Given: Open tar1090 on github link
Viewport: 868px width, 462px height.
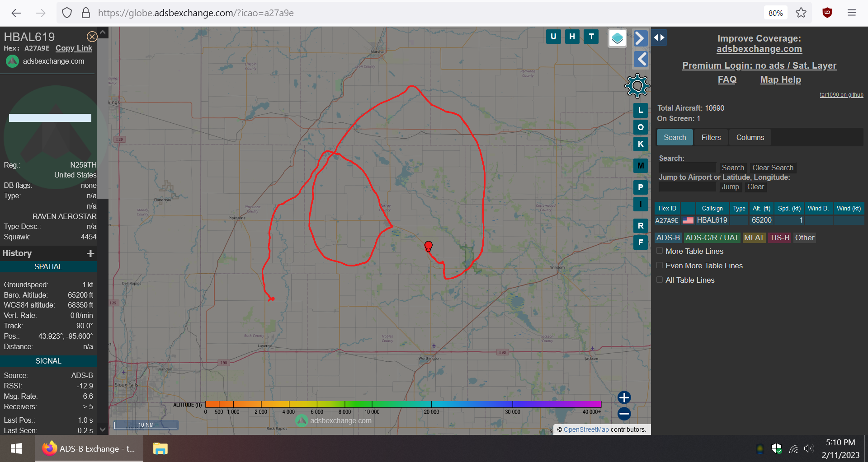Looking at the screenshot, I should (841, 95).
